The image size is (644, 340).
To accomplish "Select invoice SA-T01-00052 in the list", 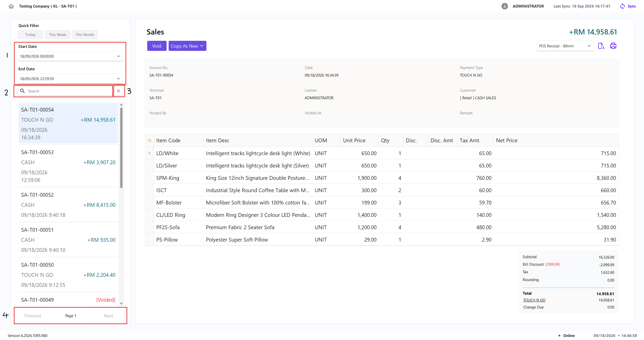I will pyautogui.click(x=68, y=205).
